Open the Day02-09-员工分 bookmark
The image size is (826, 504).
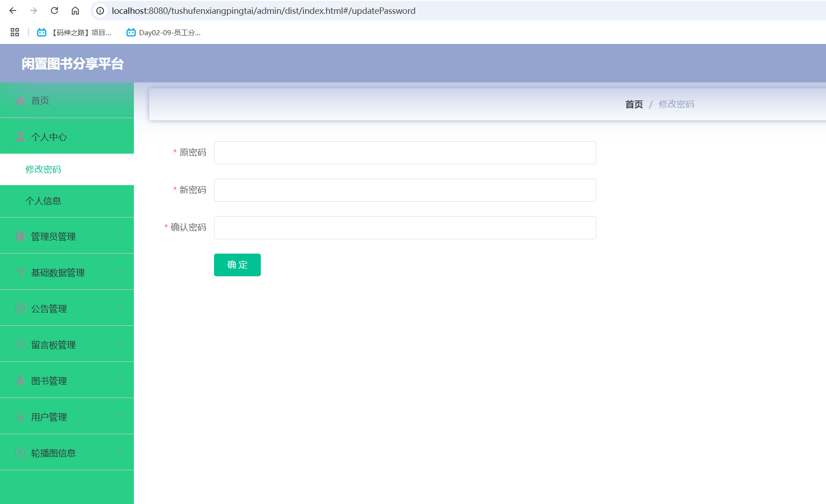164,32
